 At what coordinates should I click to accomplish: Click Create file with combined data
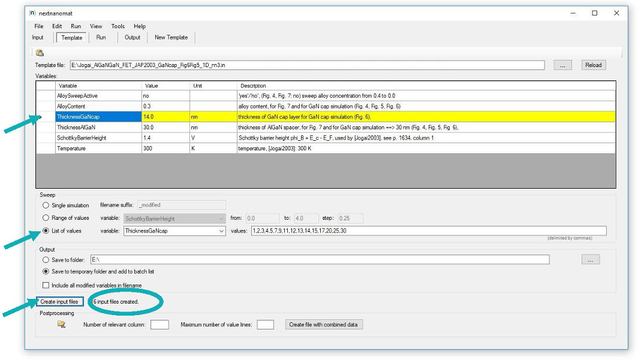point(324,325)
